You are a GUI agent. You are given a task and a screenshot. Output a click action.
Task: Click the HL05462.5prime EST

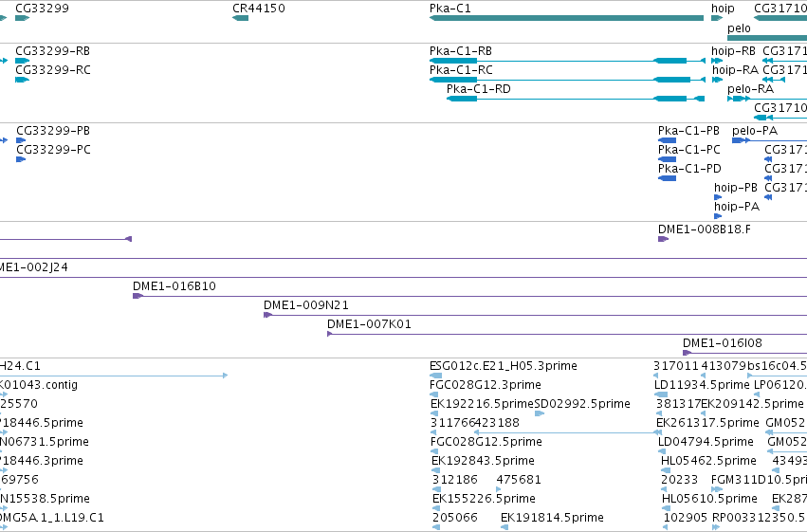(x=665, y=470)
